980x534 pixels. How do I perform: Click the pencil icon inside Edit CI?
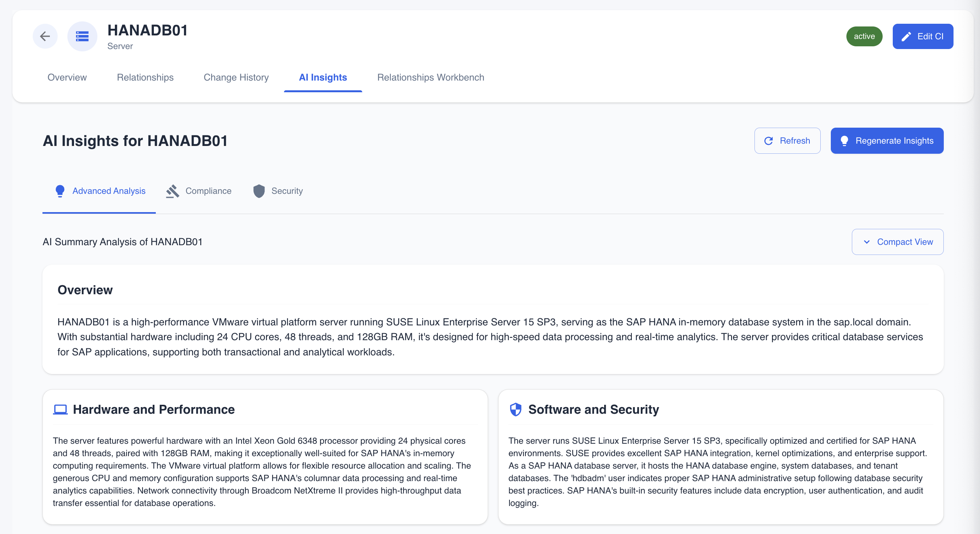pyautogui.click(x=907, y=36)
